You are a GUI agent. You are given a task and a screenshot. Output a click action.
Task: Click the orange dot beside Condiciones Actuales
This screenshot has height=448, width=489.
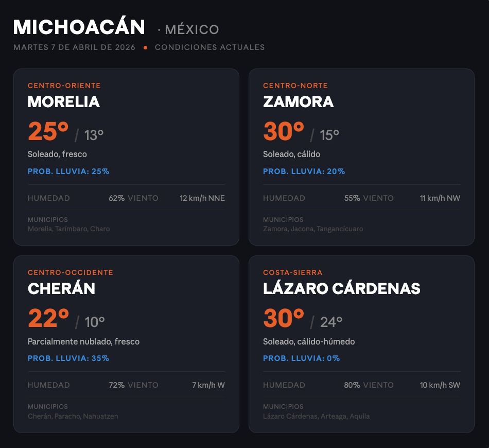(x=146, y=47)
